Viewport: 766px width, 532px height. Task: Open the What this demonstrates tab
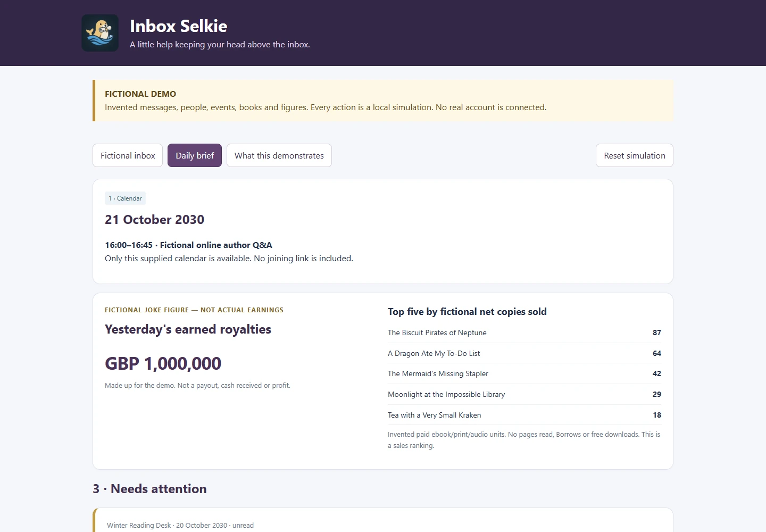(279, 155)
